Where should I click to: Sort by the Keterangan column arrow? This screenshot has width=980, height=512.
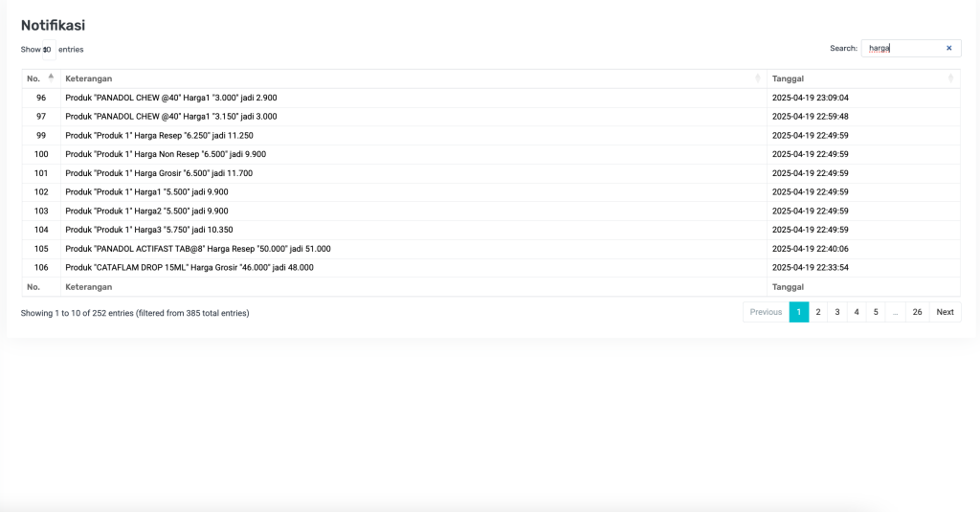(x=758, y=78)
